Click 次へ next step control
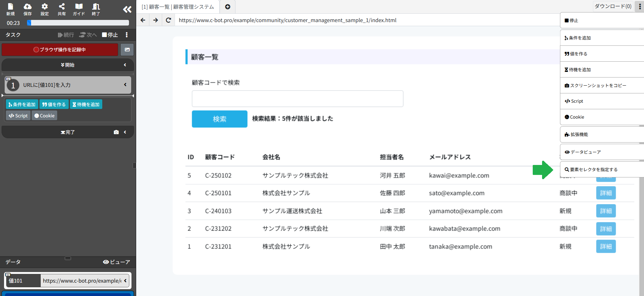This screenshot has width=644, height=296. point(88,35)
